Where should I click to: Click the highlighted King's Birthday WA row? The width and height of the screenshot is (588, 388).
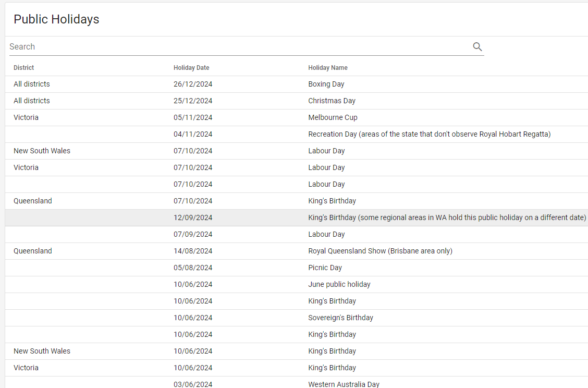[447, 218]
